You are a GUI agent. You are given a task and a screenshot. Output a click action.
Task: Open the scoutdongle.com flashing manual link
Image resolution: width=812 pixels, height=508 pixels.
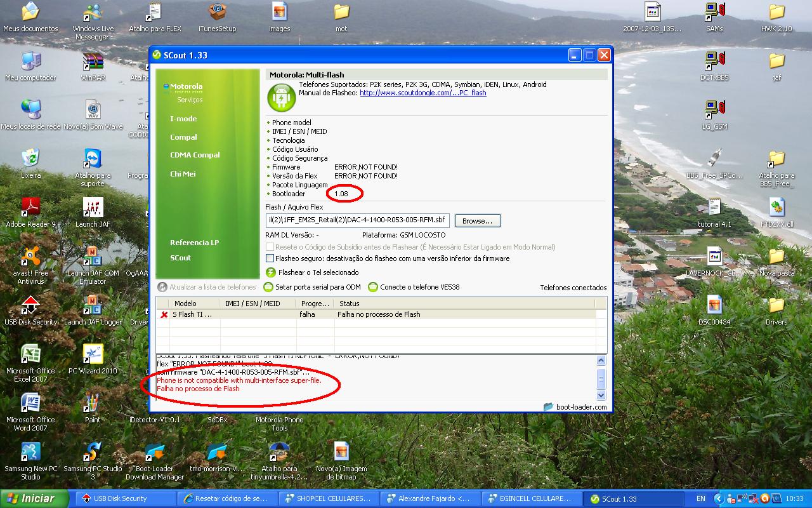click(423, 93)
